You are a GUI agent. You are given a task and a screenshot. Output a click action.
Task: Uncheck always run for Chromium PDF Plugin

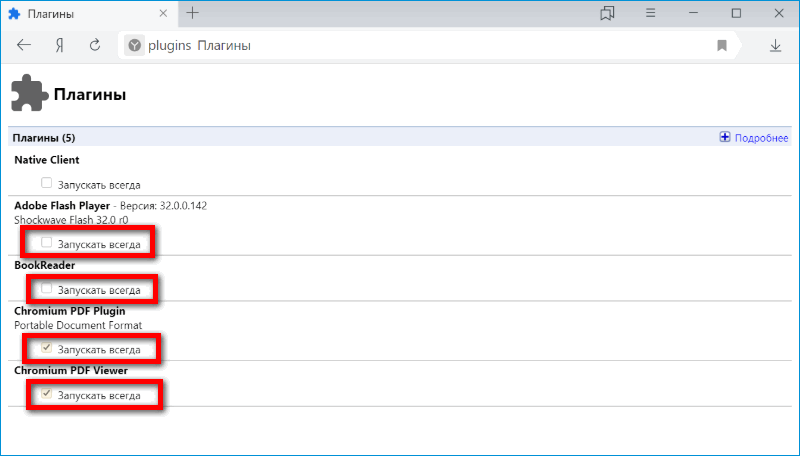click(x=47, y=348)
